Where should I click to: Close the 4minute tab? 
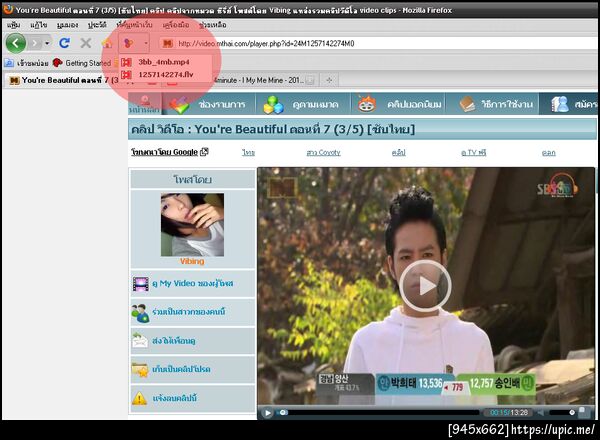(310, 80)
